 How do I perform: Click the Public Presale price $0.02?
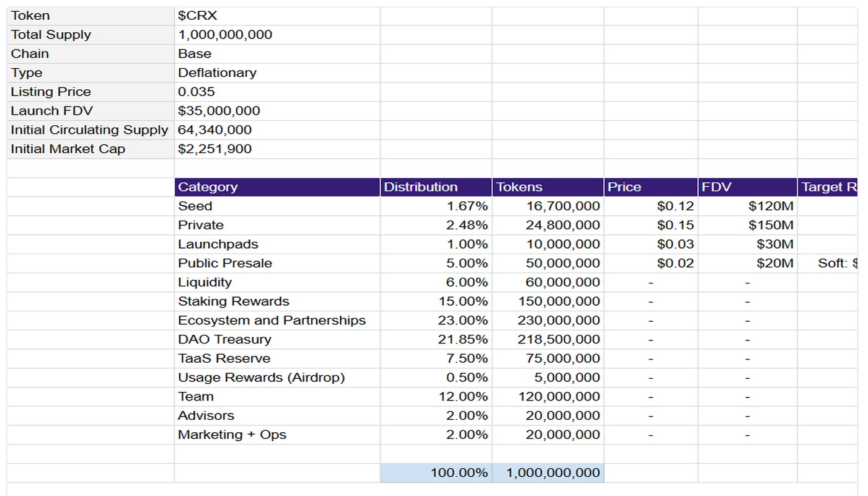tap(651, 263)
